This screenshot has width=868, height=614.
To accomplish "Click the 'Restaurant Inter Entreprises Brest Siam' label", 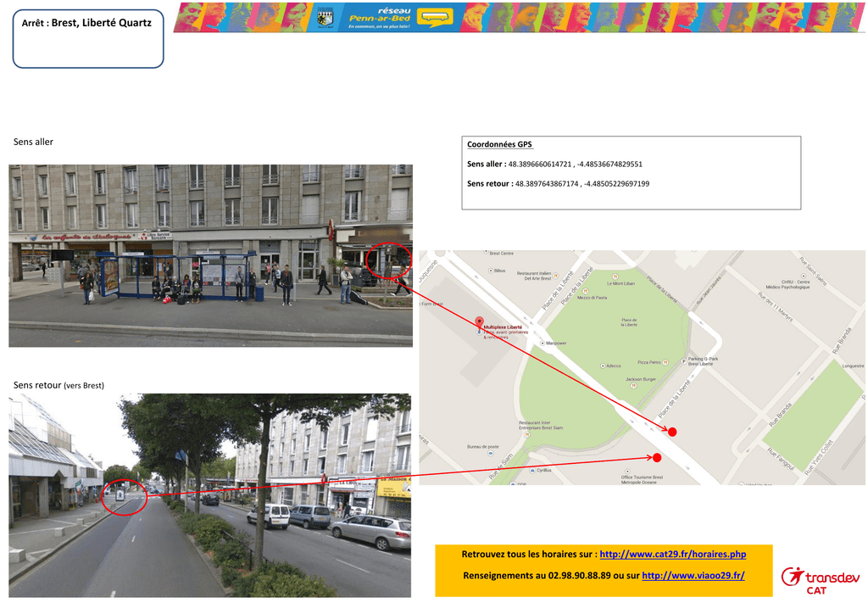I will click(x=541, y=425).
